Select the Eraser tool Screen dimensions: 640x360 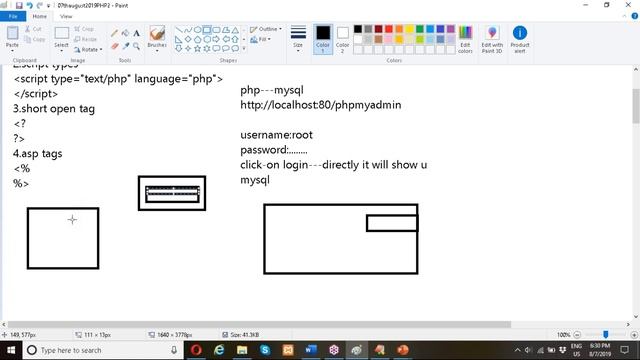[x=114, y=46]
